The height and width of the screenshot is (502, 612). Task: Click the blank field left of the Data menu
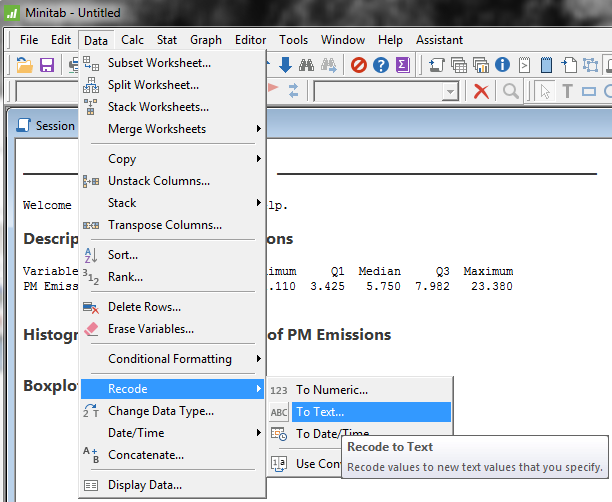point(47,92)
